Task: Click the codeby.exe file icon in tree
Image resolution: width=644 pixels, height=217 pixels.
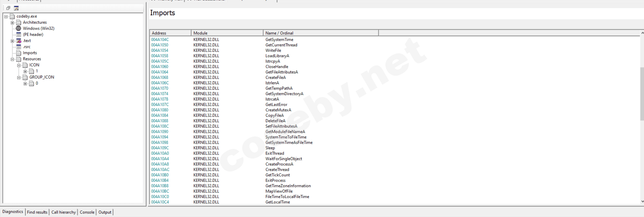Action: pos(12,17)
